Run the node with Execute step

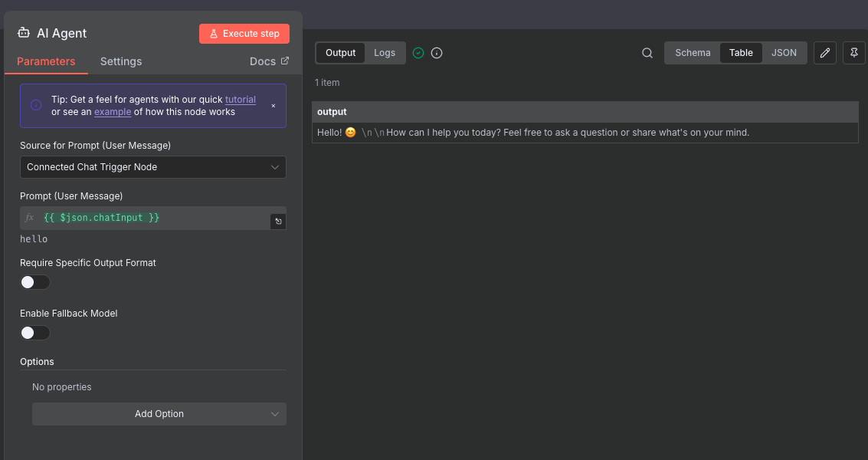point(244,34)
